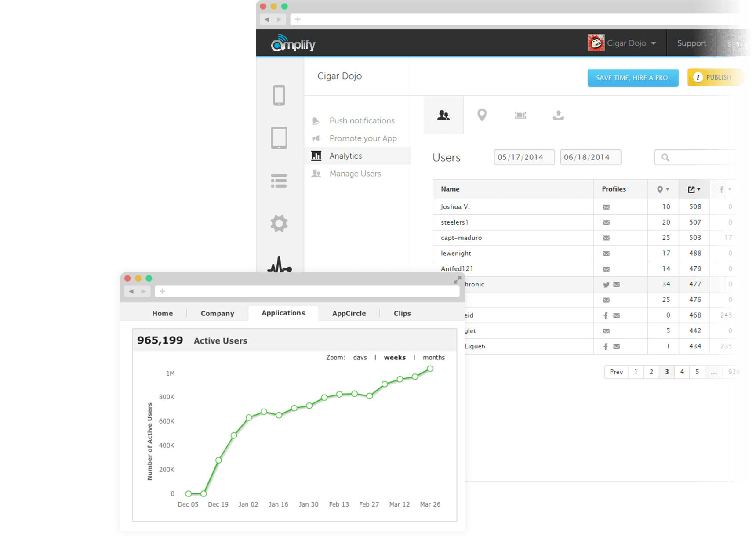This screenshot has height=536, width=756.
Task: Click email icon for Antfed121
Action: [606, 269]
